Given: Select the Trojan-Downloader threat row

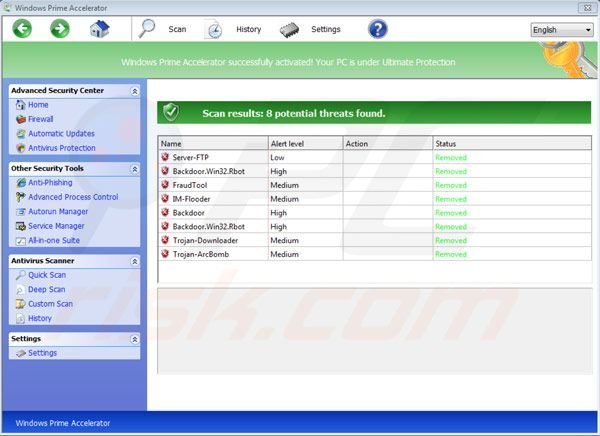Looking at the screenshot, I should (x=375, y=240).
